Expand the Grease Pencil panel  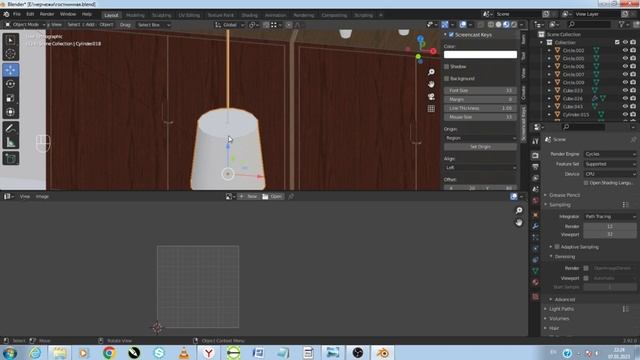564,195
